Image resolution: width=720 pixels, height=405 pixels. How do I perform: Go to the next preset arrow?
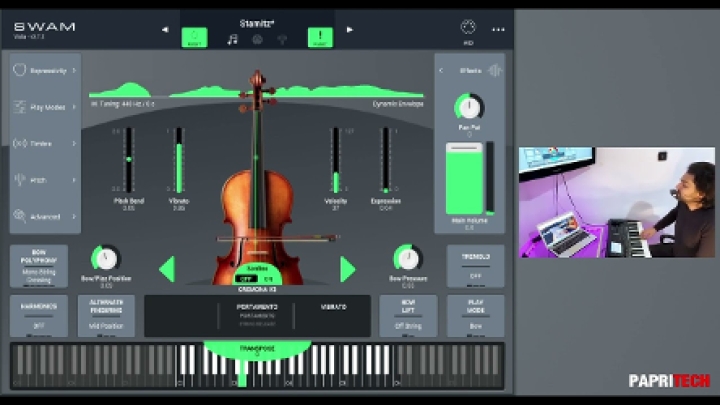tap(350, 30)
